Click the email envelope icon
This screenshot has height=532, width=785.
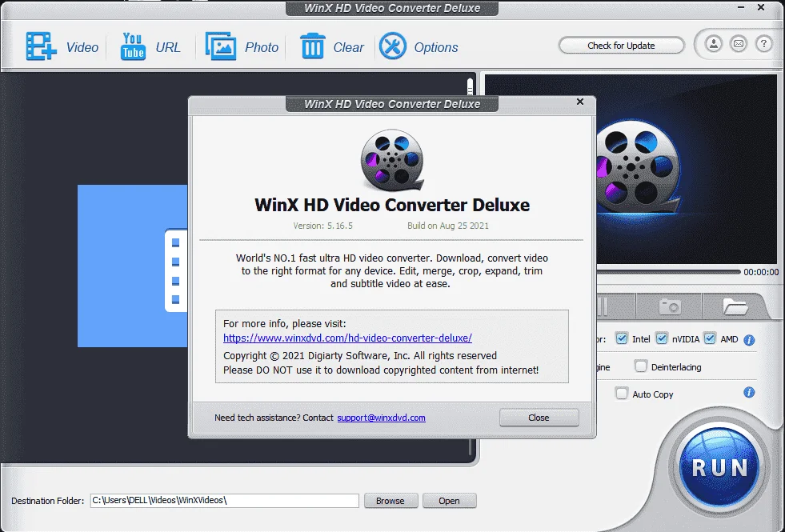[739, 44]
